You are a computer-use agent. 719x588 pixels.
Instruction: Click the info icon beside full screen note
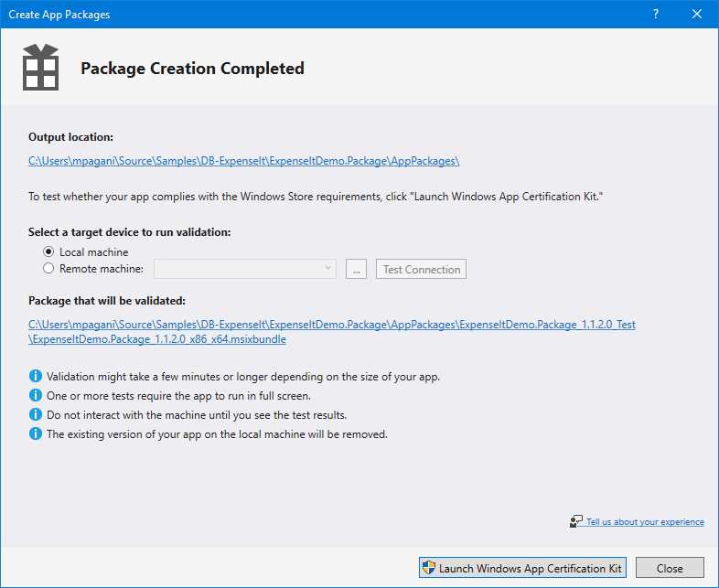[36, 396]
